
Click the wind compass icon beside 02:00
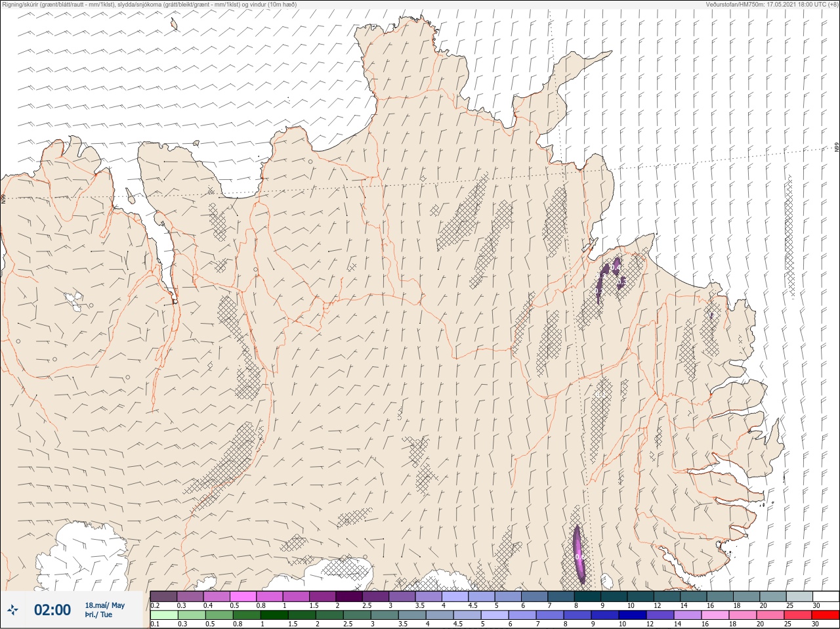13,610
